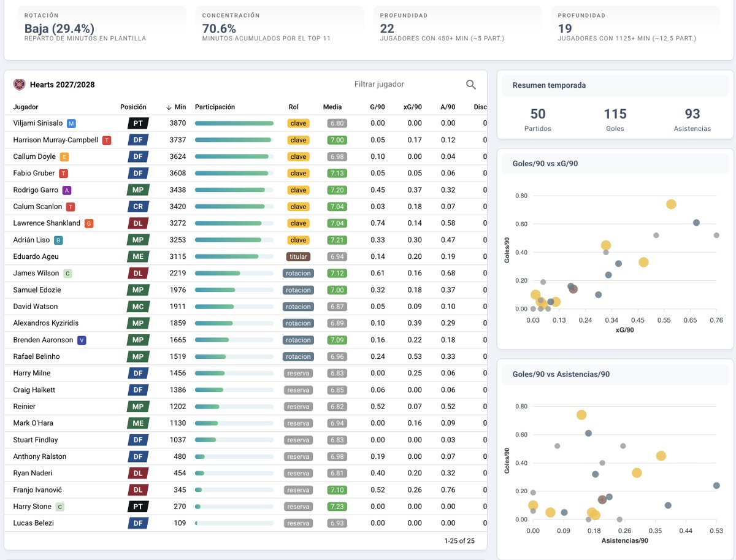Viewport: 736px width, 560px height.
Task: Click the V badge beside Brenden Aaronson
Action: coord(82,340)
